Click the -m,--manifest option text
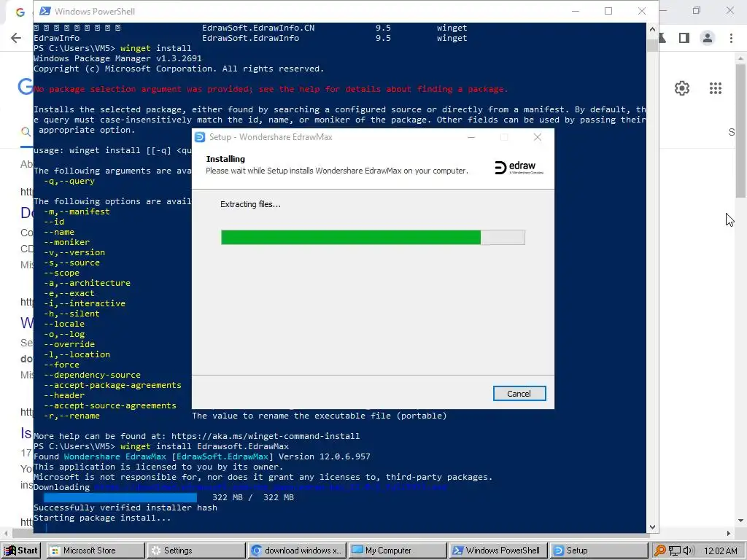 click(x=77, y=211)
